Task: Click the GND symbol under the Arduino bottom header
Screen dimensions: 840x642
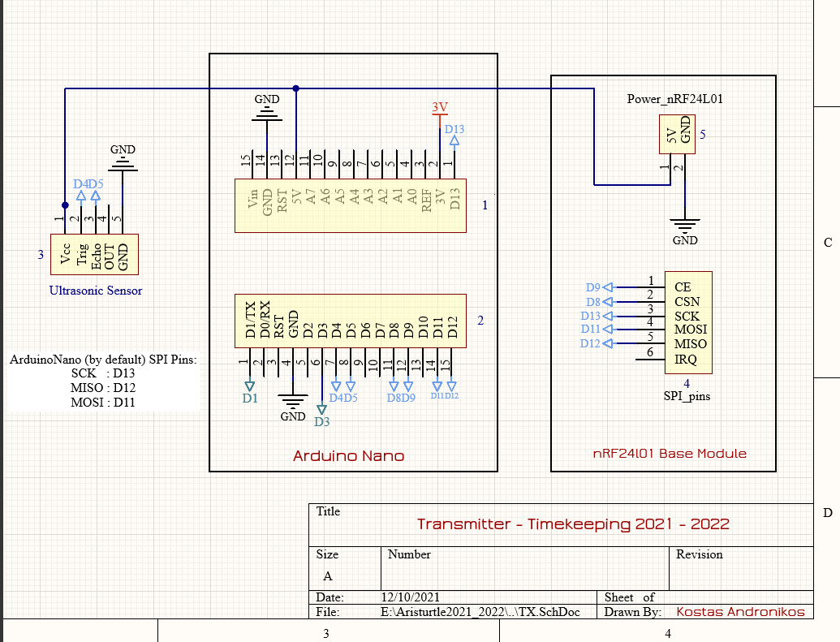Action: click(x=293, y=401)
